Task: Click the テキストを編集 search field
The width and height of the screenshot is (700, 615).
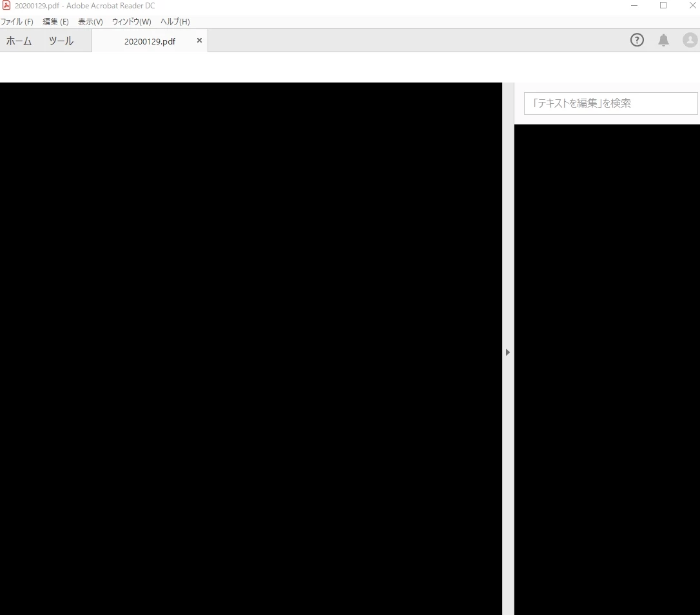Action: click(x=610, y=103)
